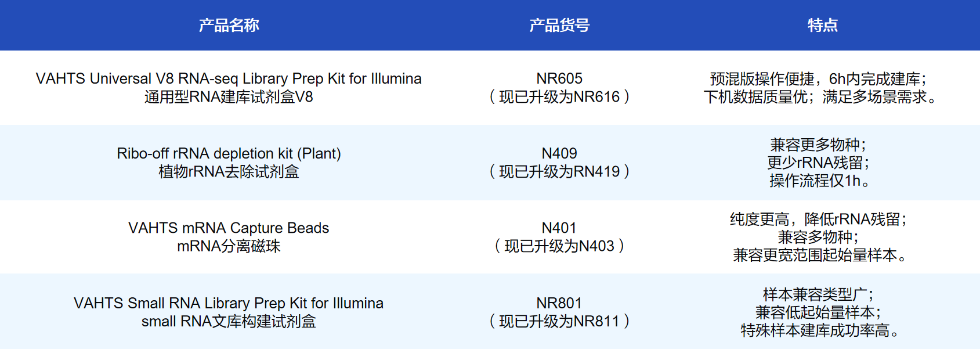This screenshot has height=349, width=980.
Task: Click product number N401
Action: (559, 228)
